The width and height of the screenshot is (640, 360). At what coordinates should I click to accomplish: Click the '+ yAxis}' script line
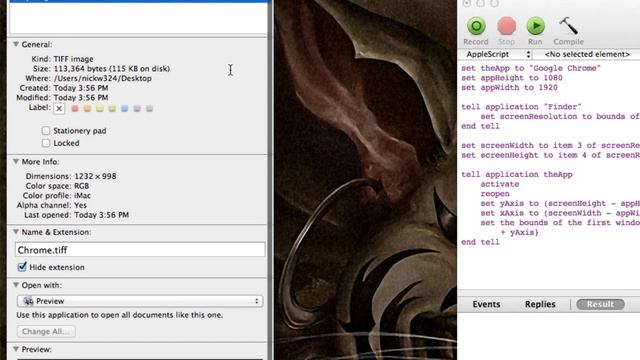click(x=519, y=232)
